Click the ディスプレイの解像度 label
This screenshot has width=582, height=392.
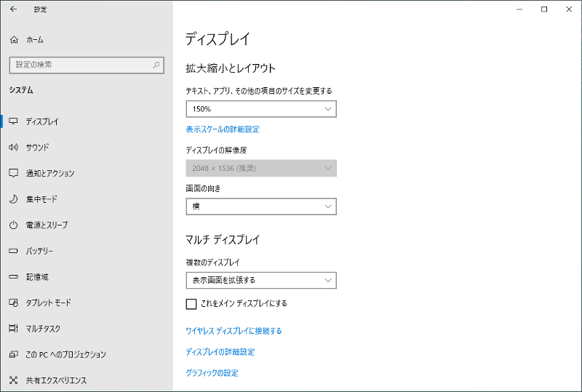click(216, 150)
